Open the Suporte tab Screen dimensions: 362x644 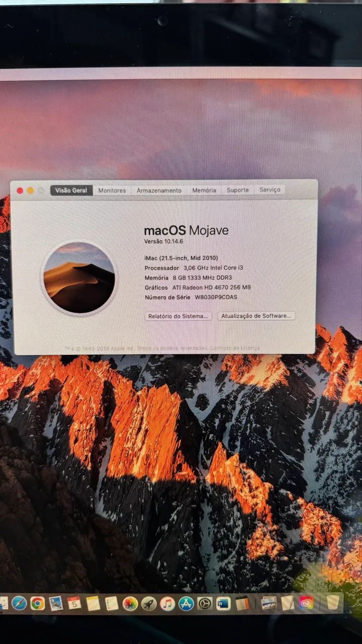(x=237, y=190)
